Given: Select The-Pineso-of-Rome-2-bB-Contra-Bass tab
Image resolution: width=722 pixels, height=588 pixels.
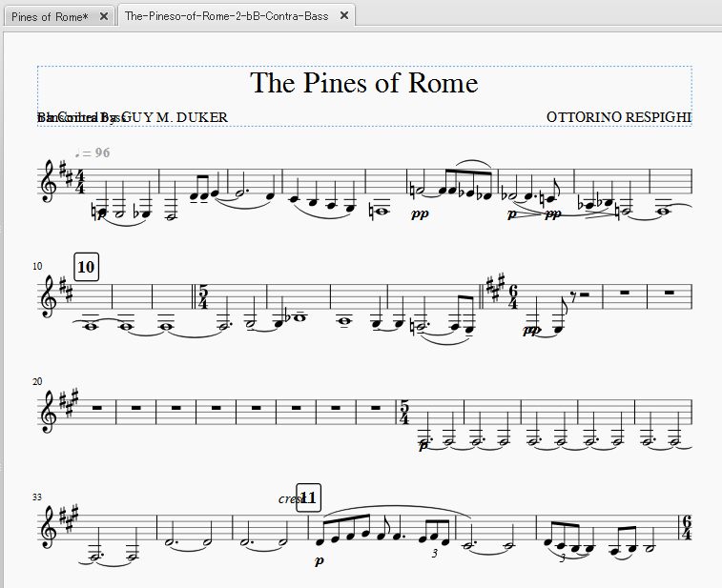Looking at the screenshot, I should click(x=227, y=16).
